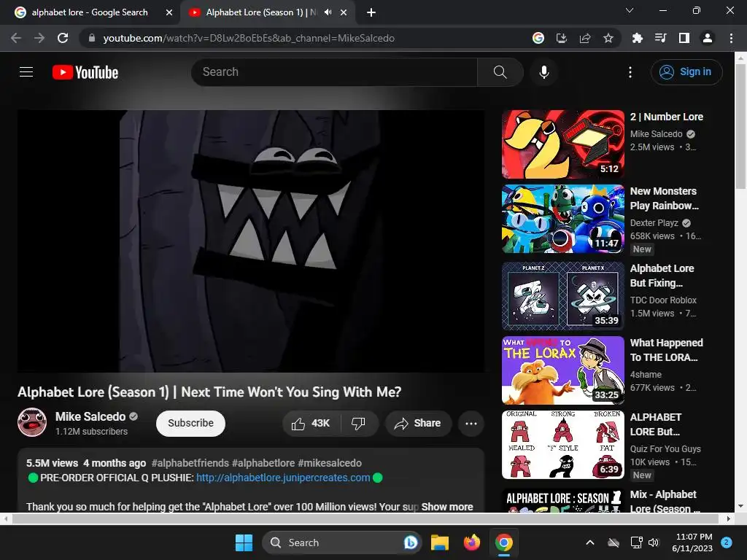Dislike the video with thumbs down
This screenshot has width=747, height=560.
(x=359, y=424)
